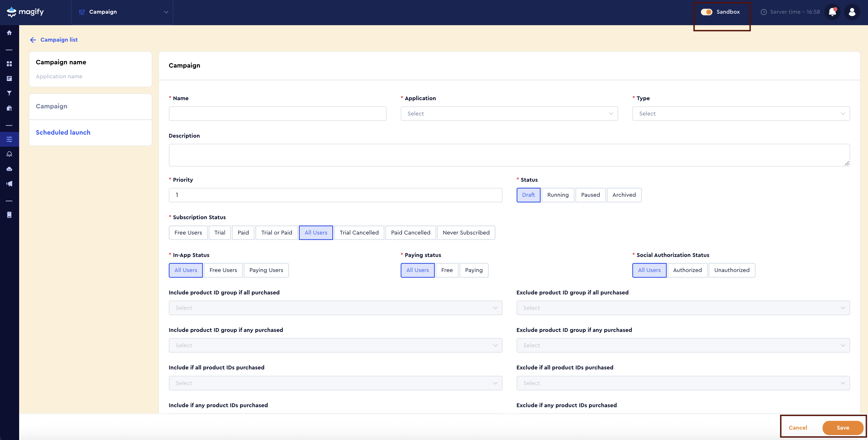
Task: Toggle the Sandbox switch off
Action: coord(707,12)
